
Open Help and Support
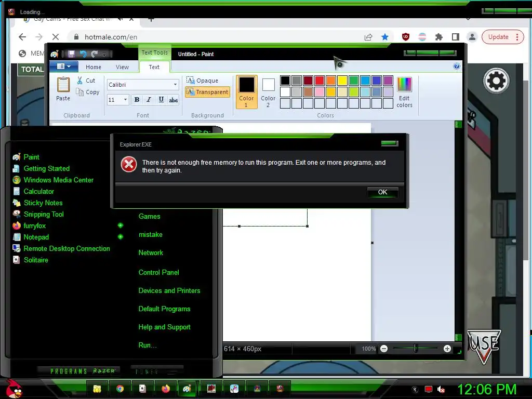(x=164, y=327)
